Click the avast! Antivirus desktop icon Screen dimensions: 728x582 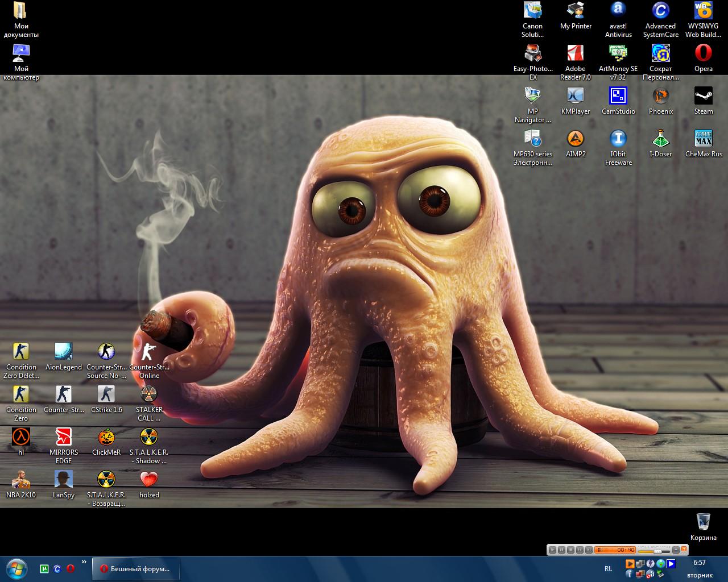pyautogui.click(x=618, y=11)
